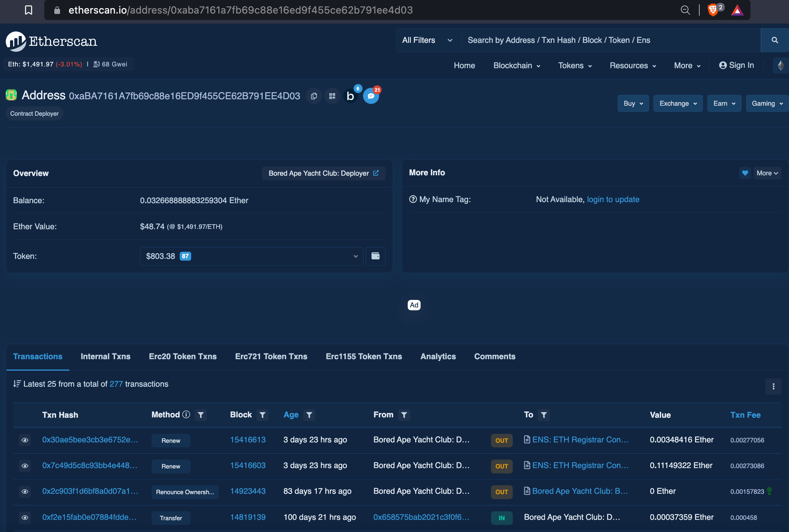This screenshot has height=532, width=789.
Task: Open sender address 0x658575bab2021c3f0f6
Action: (421, 517)
